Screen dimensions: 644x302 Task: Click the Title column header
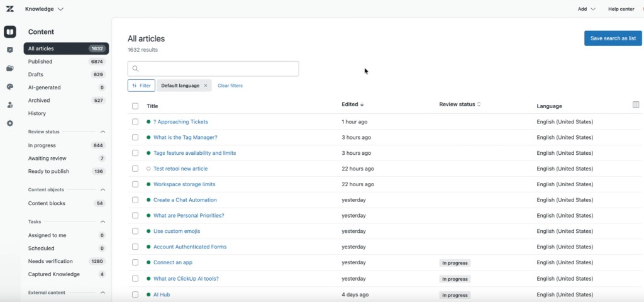point(152,106)
